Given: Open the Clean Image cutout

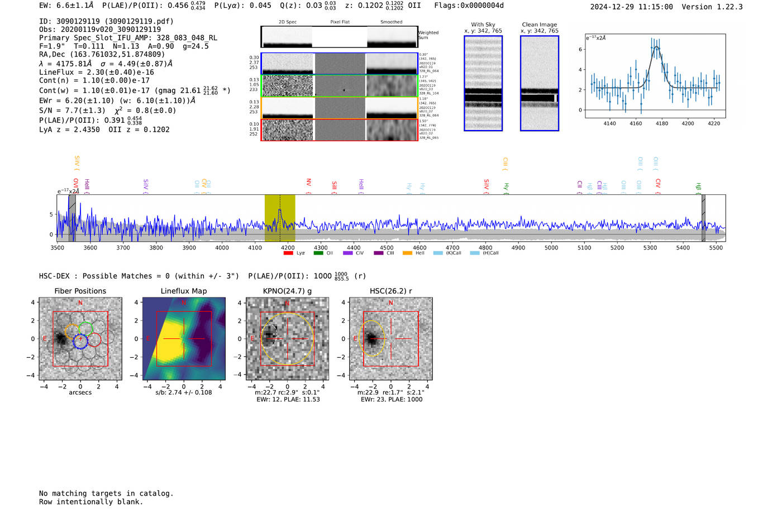Looking at the screenshot, I should coord(540,83).
